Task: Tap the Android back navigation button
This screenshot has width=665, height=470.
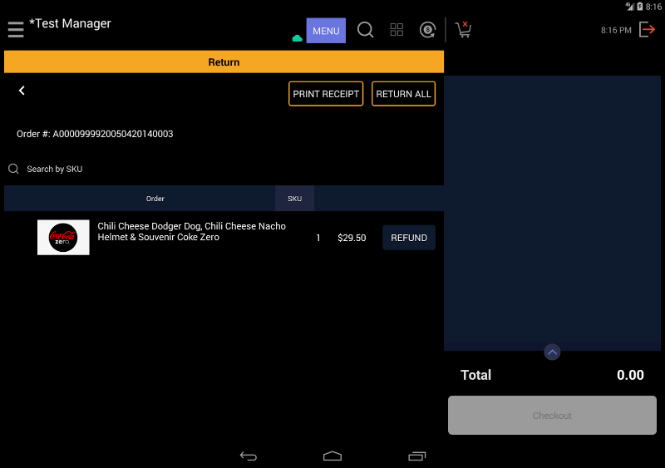Action: (x=248, y=456)
